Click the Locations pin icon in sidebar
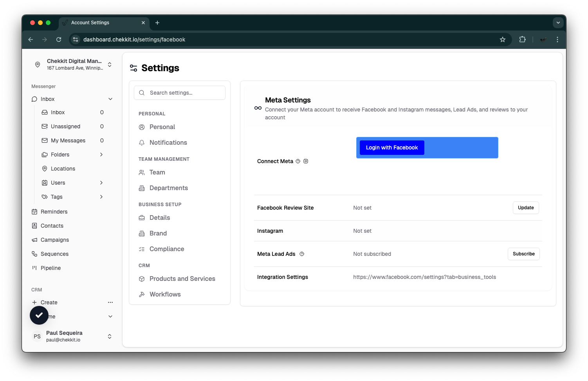 (x=45, y=169)
